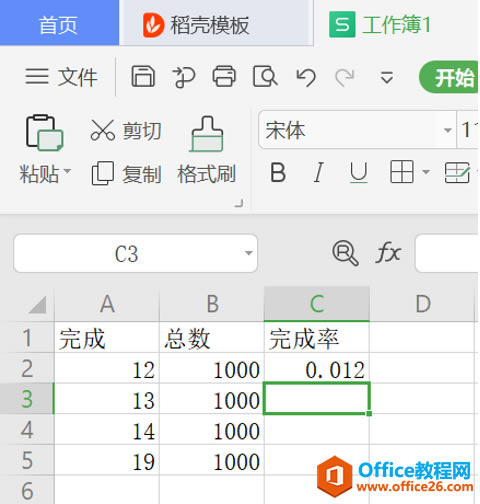Select column B header
Screen dimensions: 480x504
tap(212, 304)
